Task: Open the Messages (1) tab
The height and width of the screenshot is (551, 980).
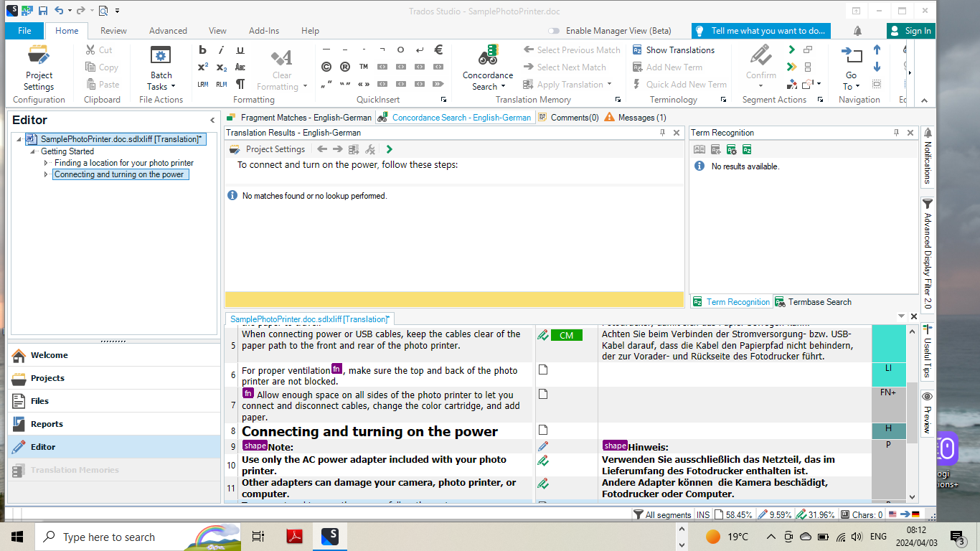Action: pos(635,117)
